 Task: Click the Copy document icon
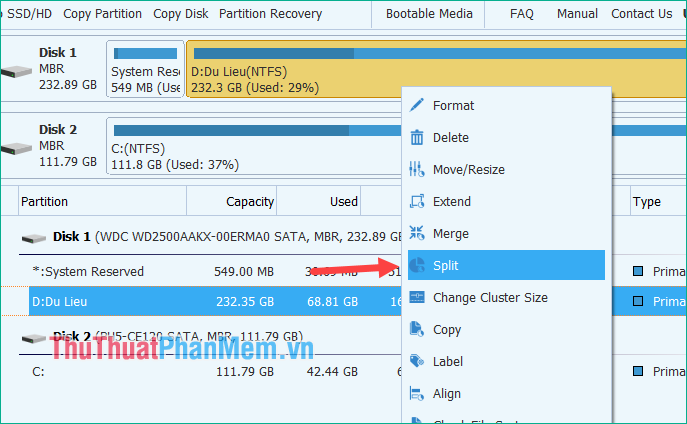(x=417, y=329)
